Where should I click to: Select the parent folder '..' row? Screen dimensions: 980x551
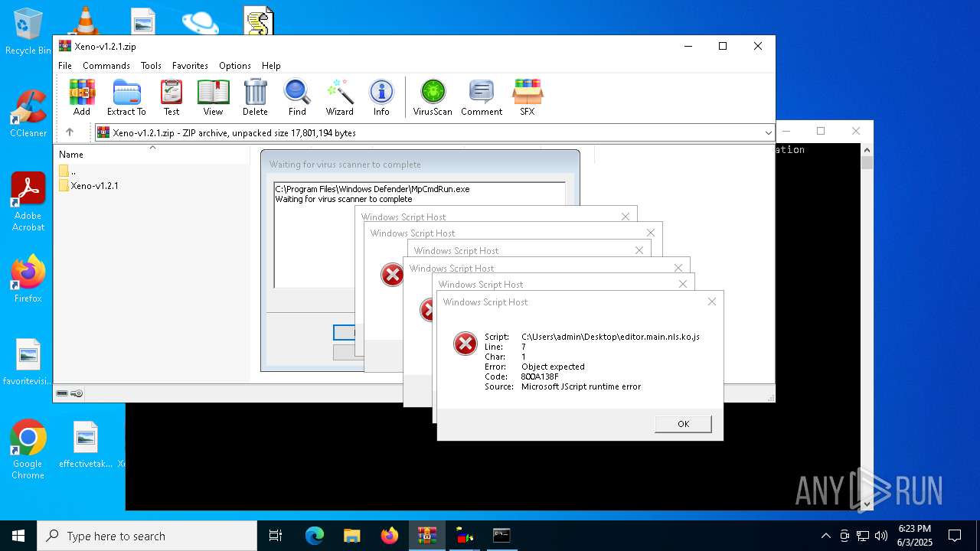(x=67, y=171)
